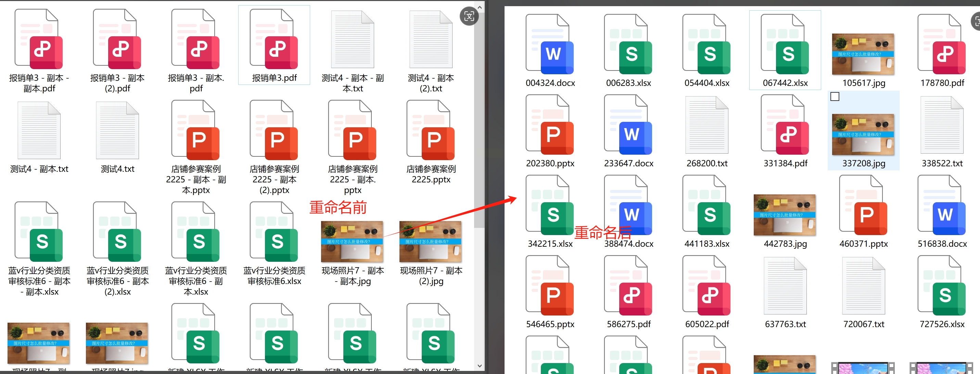
Task: Select 蓝v行业分类资质审核标准6 - 副本 (2).xlsx icon
Action: tap(117, 232)
